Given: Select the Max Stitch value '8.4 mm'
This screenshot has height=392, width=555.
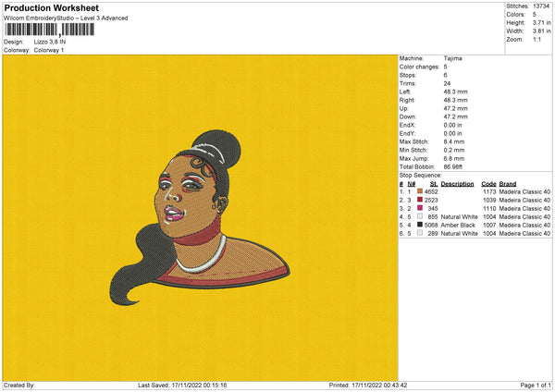Looking at the screenshot, I should pyautogui.click(x=454, y=141).
